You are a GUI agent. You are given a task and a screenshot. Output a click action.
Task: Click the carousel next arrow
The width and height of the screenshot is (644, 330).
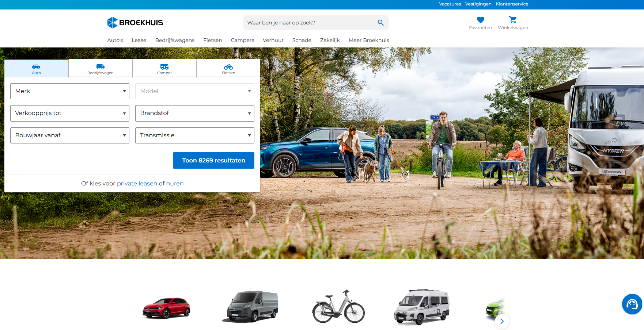tap(502, 321)
